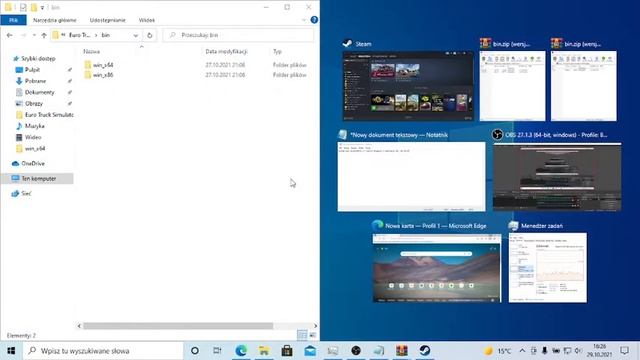This screenshot has width=640, height=360.
Task: Open Cortana circle on taskbar
Action: (x=195, y=351)
